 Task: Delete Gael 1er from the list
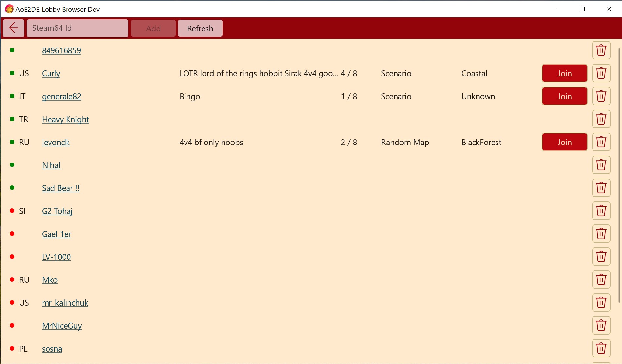601,234
